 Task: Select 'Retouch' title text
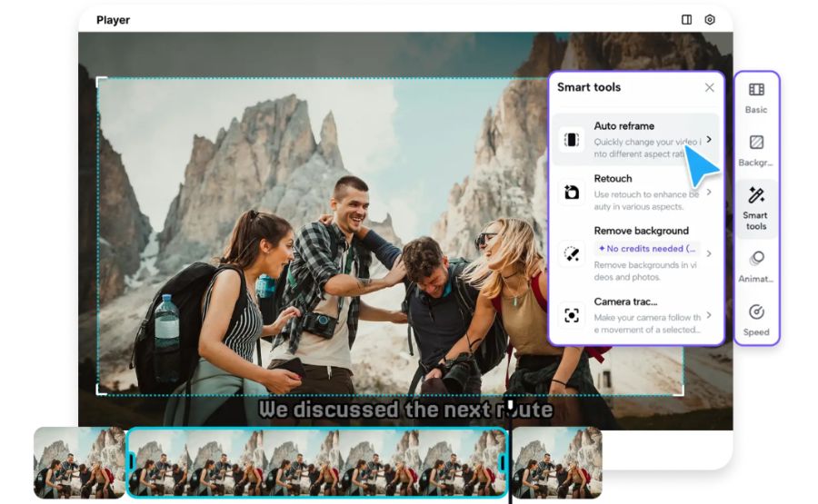613,179
